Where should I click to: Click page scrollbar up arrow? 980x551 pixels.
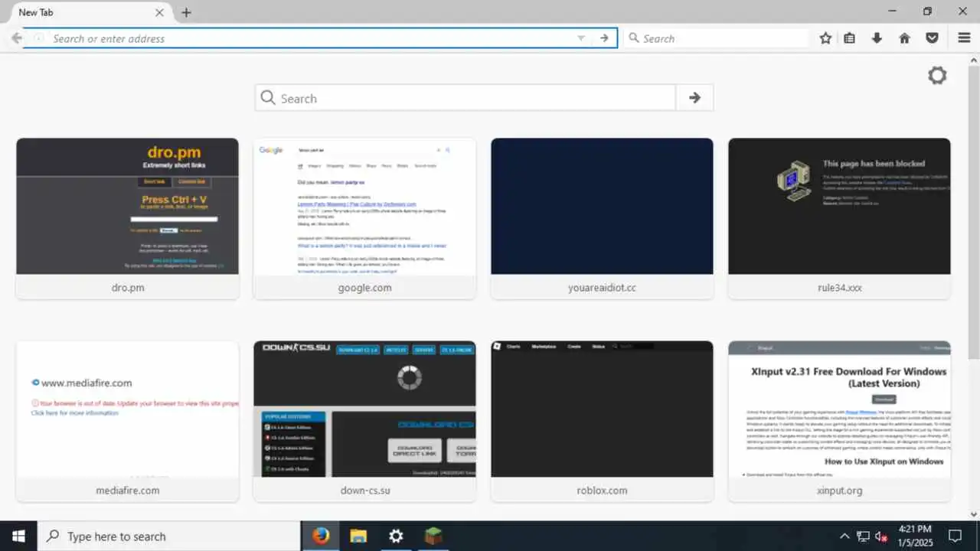click(x=974, y=60)
